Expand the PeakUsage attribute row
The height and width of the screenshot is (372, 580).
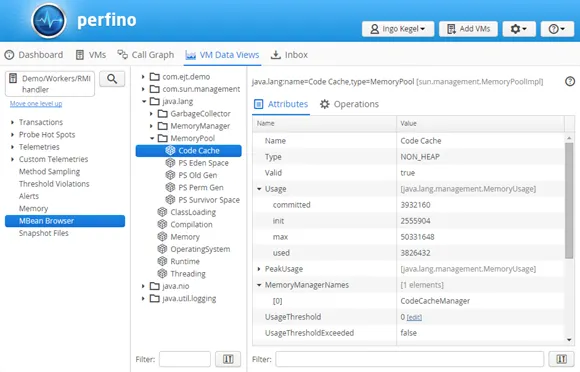(x=259, y=269)
